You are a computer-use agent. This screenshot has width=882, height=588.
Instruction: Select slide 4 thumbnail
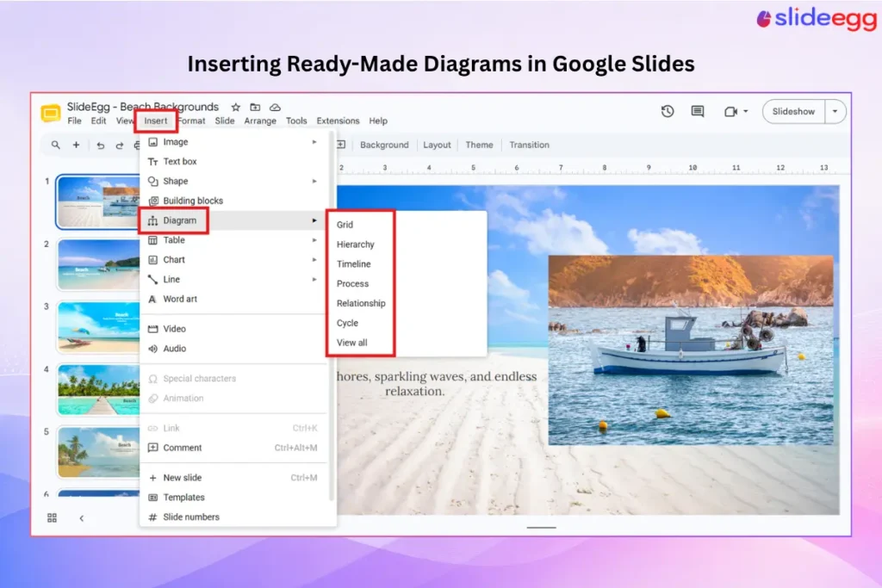[x=98, y=390]
